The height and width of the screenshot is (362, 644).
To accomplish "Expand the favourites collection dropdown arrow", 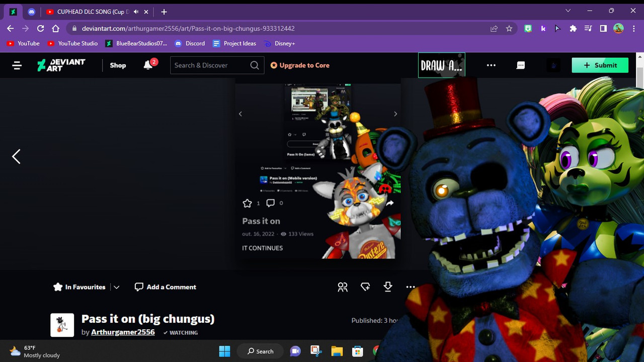I will 116,287.
